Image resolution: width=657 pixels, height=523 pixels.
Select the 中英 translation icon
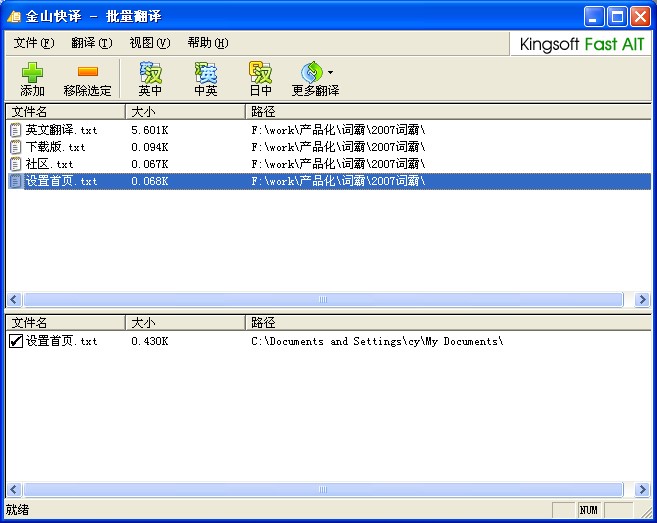pos(205,72)
